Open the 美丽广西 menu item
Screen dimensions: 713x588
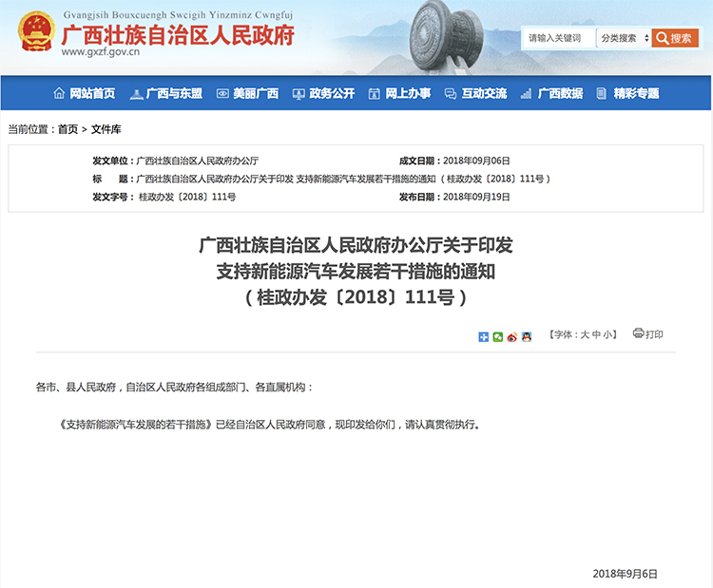tap(256, 94)
